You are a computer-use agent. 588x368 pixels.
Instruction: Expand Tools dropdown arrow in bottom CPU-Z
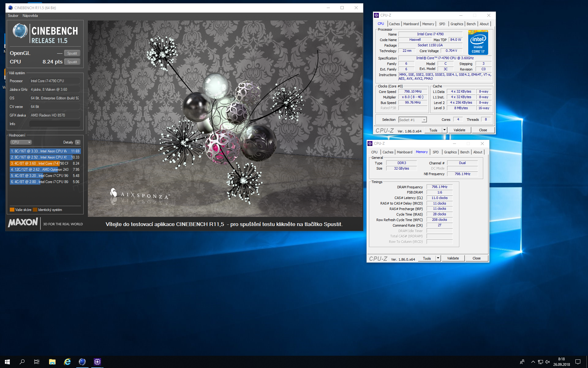(x=438, y=258)
